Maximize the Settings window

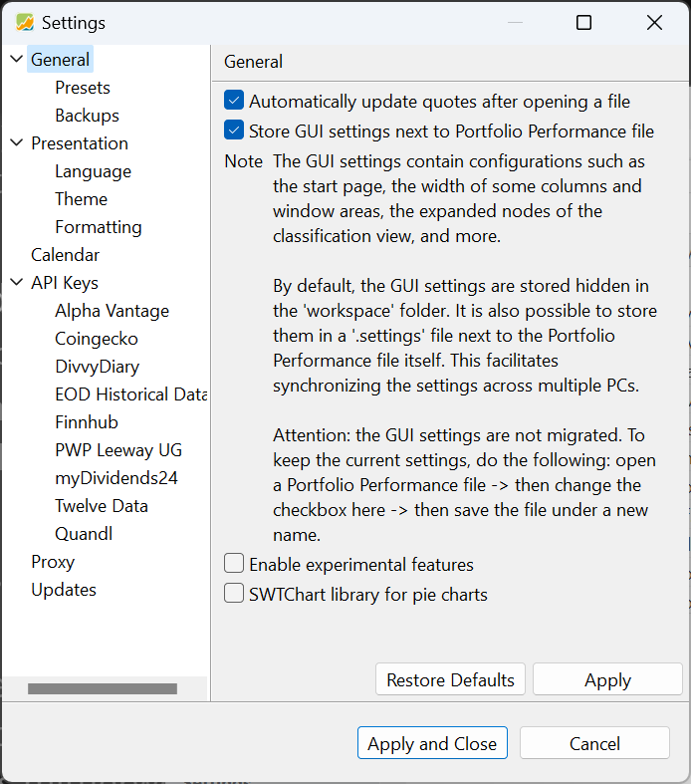(583, 23)
